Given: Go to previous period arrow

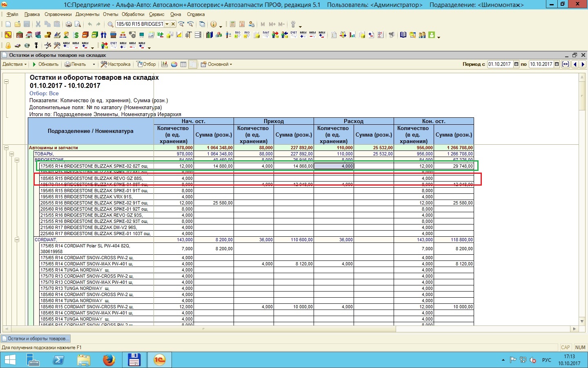Looking at the screenshot, I should [x=575, y=64].
